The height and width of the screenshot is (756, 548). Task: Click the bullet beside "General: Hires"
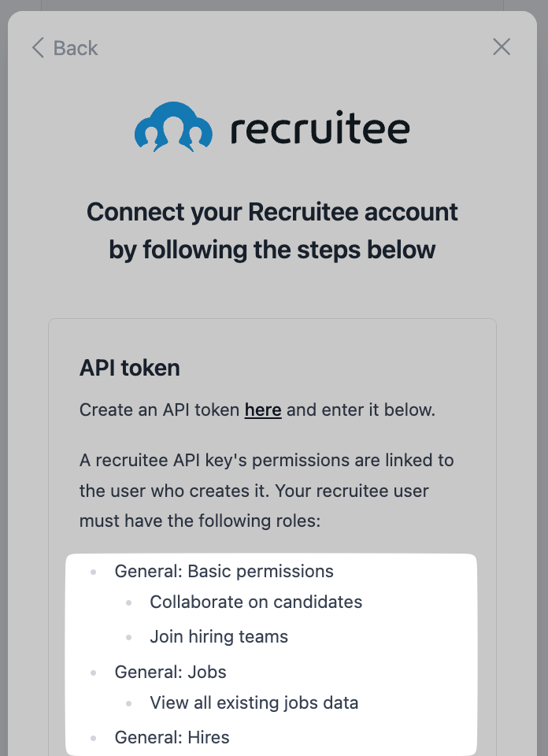pyautogui.click(x=94, y=738)
